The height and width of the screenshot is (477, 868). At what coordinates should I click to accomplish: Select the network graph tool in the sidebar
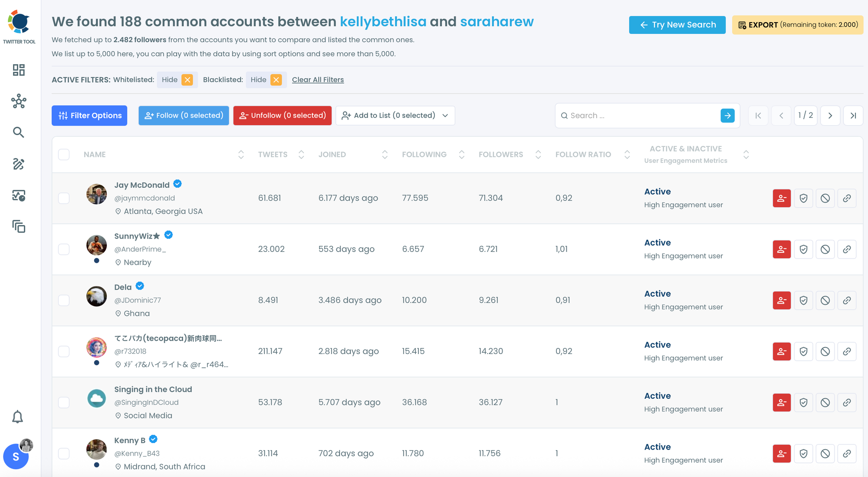(x=19, y=102)
